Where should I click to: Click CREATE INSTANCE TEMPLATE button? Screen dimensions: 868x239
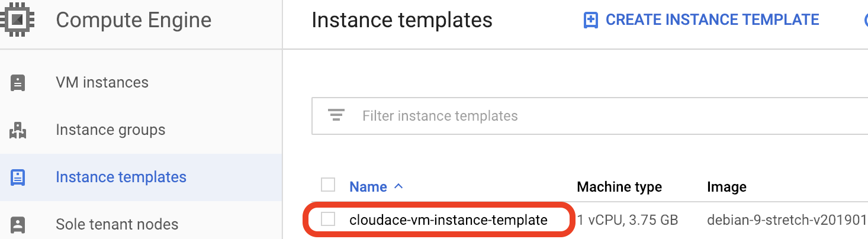[702, 20]
